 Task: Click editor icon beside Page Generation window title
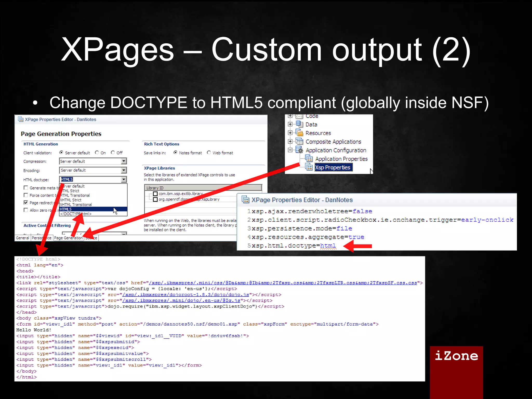tap(21, 119)
